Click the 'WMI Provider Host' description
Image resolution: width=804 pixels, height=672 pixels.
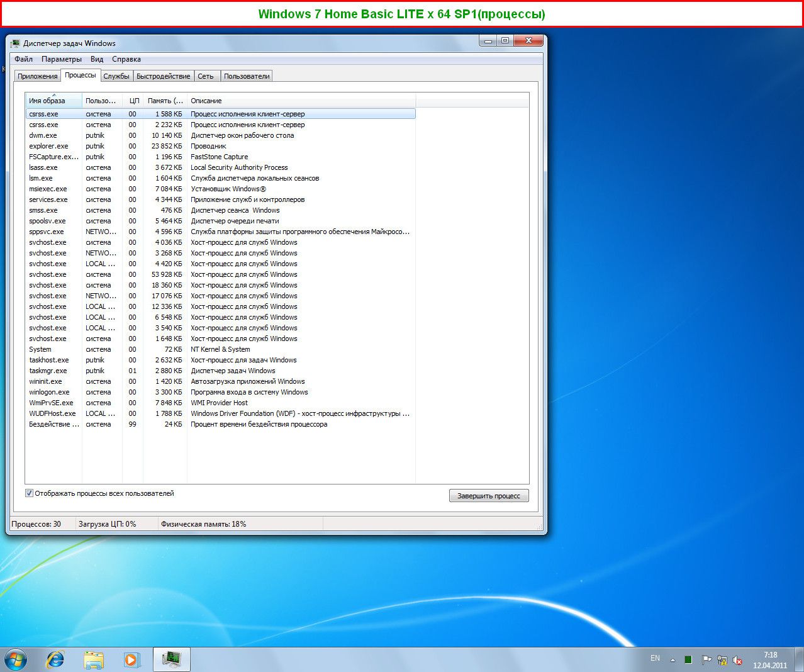pyautogui.click(x=219, y=403)
